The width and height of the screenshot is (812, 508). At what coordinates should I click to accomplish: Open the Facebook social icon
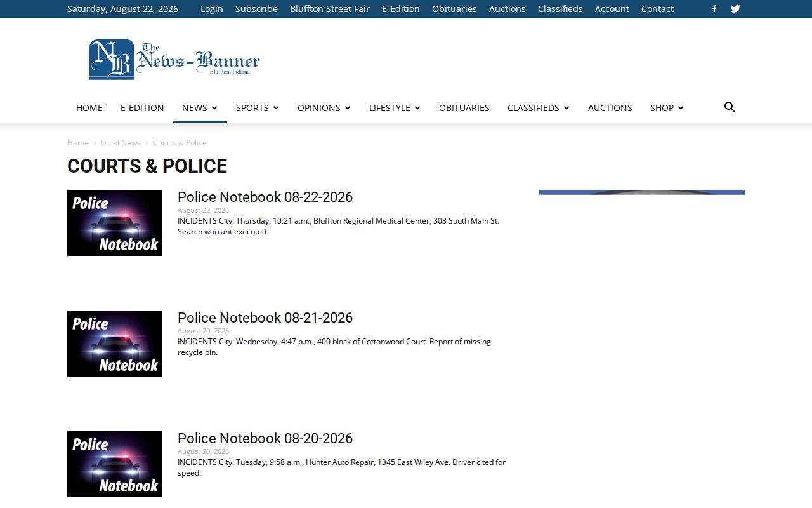coord(714,9)
